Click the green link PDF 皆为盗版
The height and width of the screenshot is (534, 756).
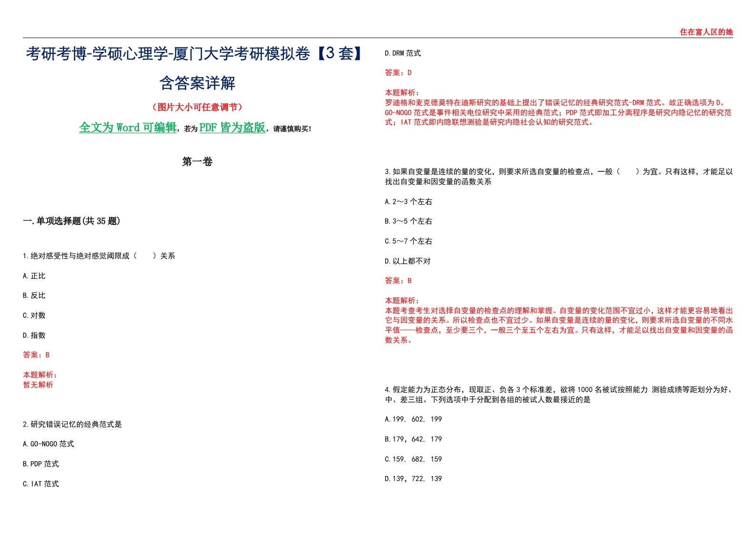coord(232,128)
